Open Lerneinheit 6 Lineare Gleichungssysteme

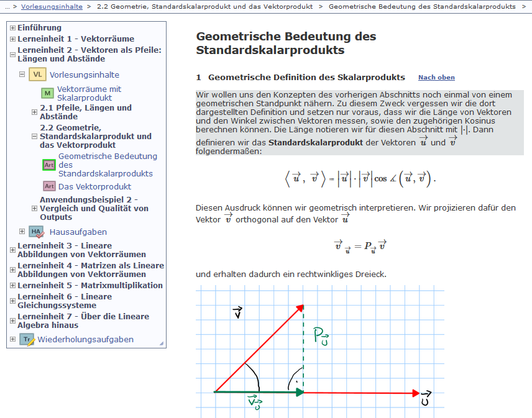click(65, 301)
